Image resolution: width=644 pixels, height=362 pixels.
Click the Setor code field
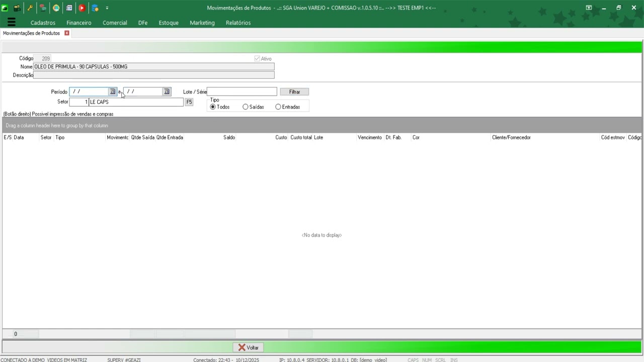(x=79, y=102)
